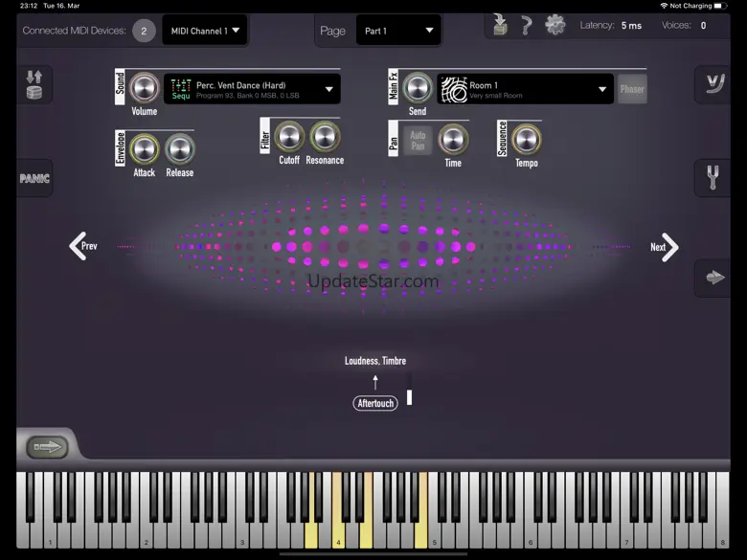This screenshot has height=560, width=747.
Task: Go to the Next page
Action: pyautogui.click(x=664, y=247)
